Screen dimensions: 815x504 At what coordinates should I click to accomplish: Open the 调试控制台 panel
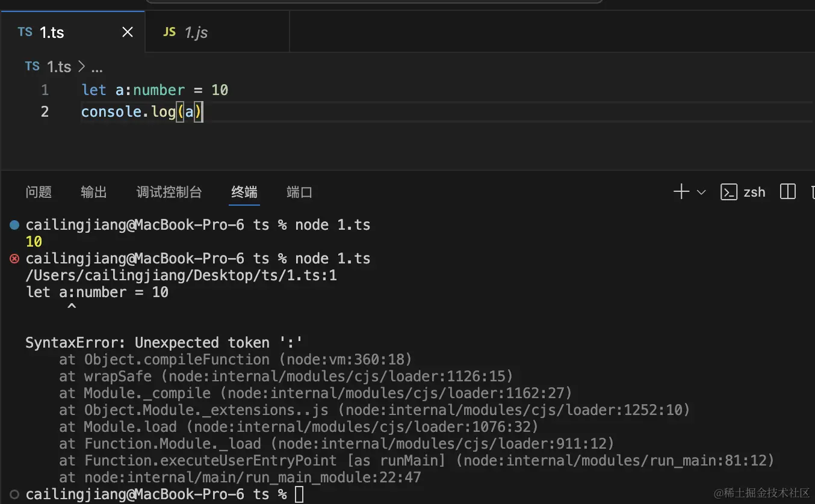[x=169, y=192]
